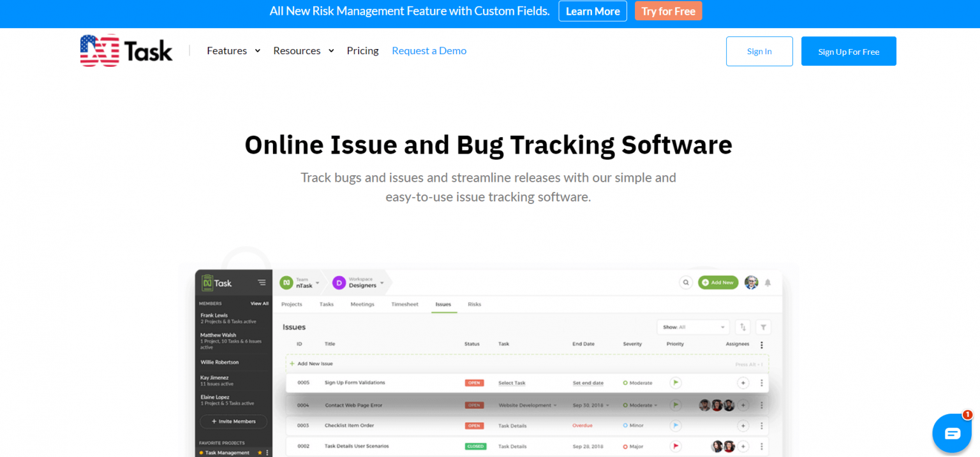980x457 pixels.
Task: Click Learn More in the announcement banner
Action: point(592,11)
